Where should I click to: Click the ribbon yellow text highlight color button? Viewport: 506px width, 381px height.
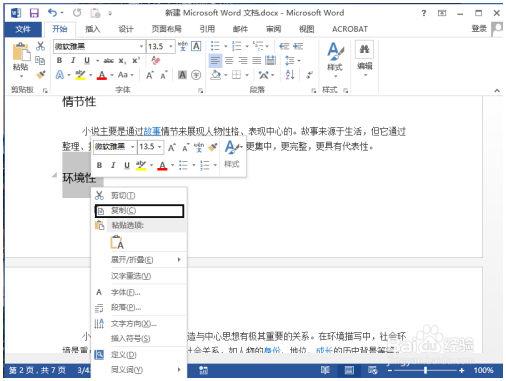[80, 75]
